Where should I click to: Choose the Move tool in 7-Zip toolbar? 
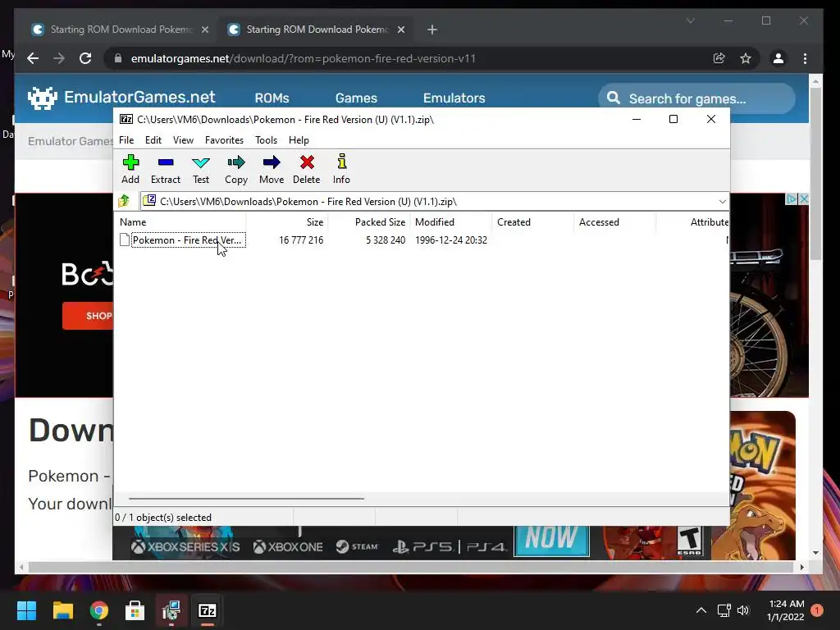tap(272, 169)
